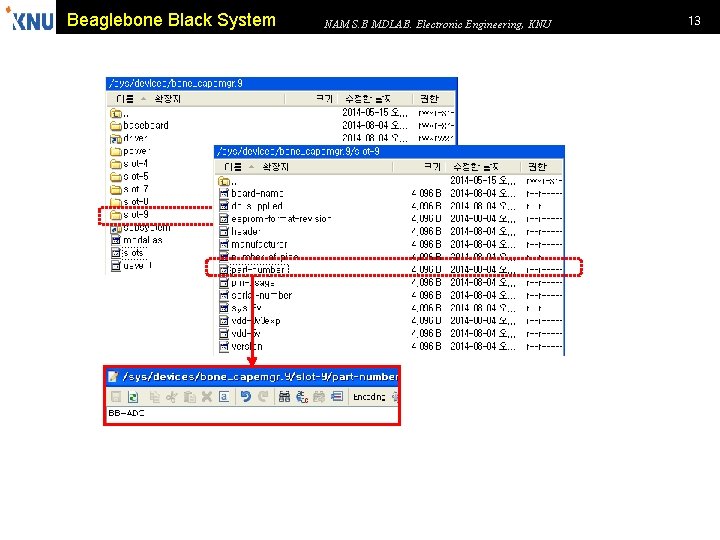The image size is (720, 540).
Task: Click the editor title bar notepad icon
Action: [113, 377]
